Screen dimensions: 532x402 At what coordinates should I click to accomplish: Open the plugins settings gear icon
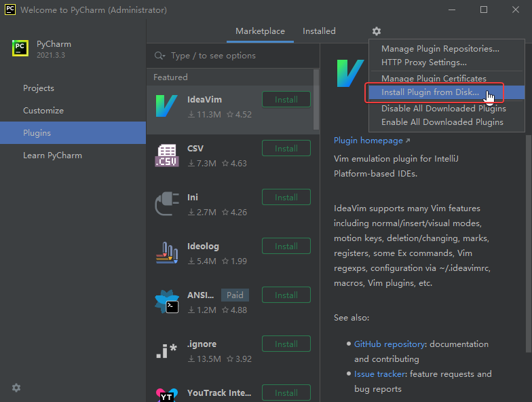(x=376, y=31)
